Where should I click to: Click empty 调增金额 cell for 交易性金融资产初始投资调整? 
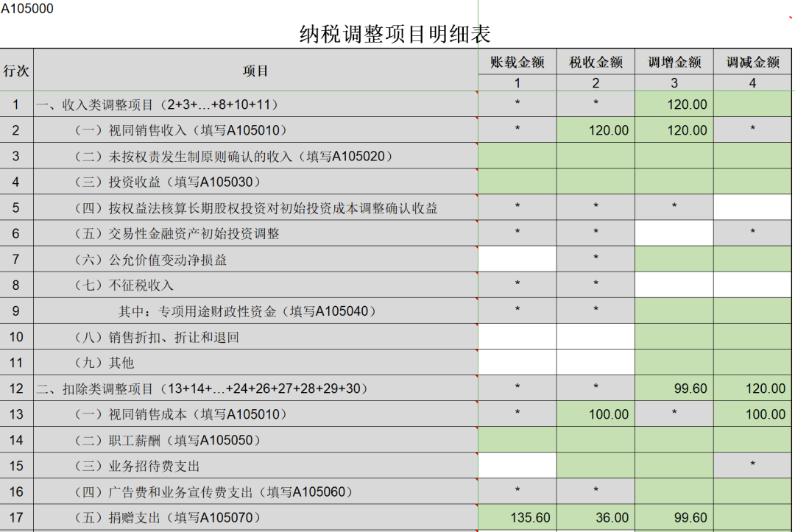674,233
